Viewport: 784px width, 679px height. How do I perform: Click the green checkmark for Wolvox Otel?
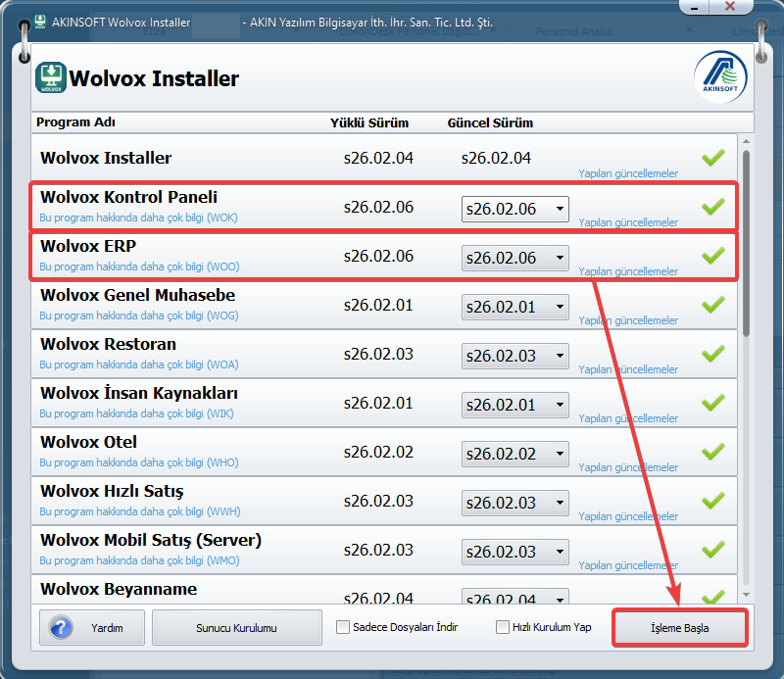(712, 452)
